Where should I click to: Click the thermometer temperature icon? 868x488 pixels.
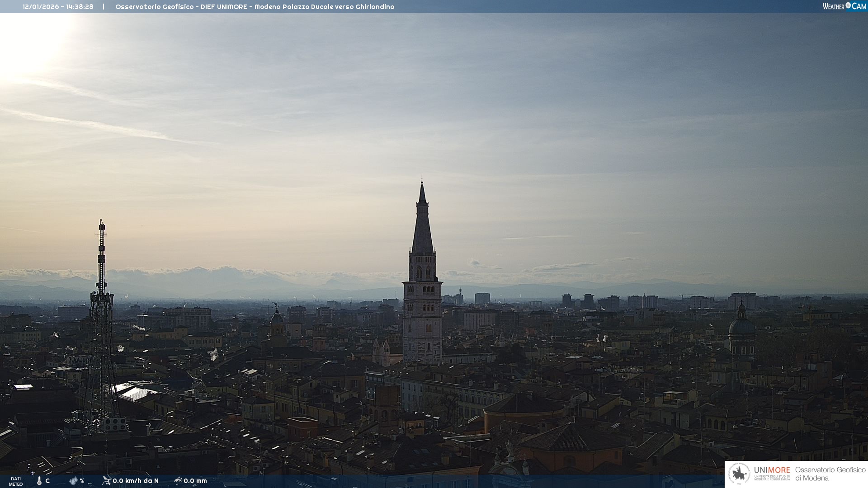click(39, 481)
